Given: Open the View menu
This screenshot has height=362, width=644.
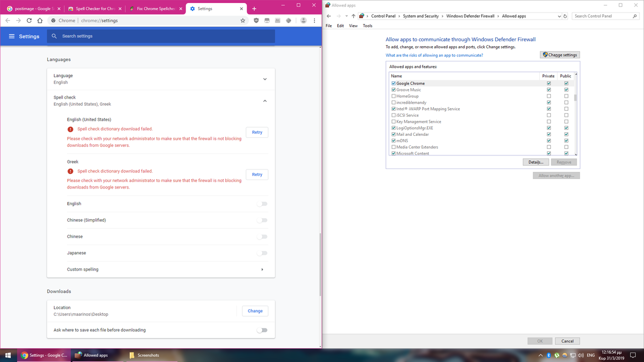Looking at the screenshot, I should tap(353, 26).
